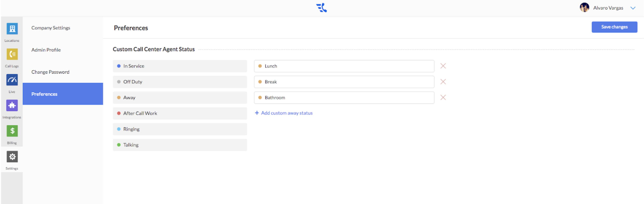Open the Billing dollar icon
Screen dimensions: 644x204
click(12, 131)
